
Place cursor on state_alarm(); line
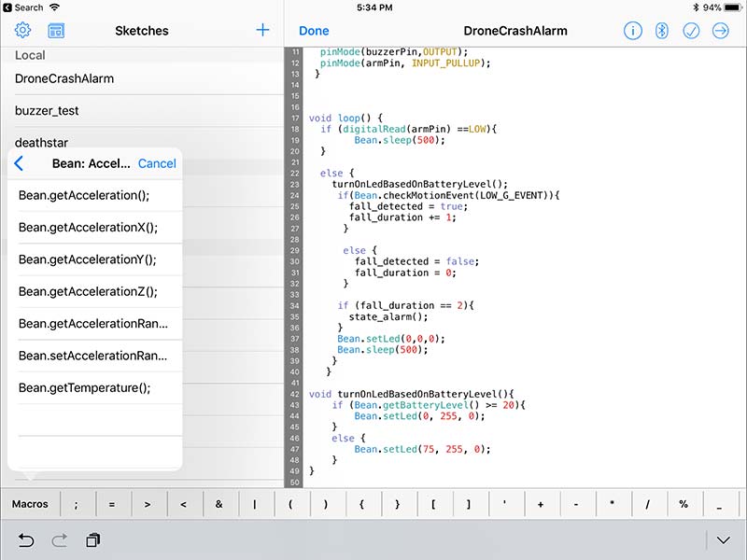pos(388,316)
